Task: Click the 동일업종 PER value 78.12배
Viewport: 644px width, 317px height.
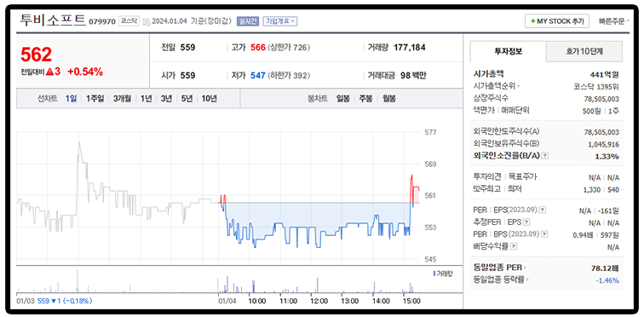Action: (x=605, y=268)
